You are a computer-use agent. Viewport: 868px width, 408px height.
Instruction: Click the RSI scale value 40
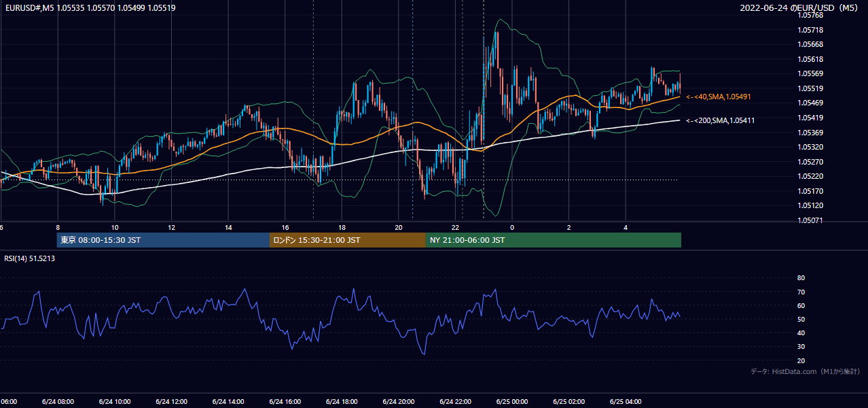click(x=801, y=333)
